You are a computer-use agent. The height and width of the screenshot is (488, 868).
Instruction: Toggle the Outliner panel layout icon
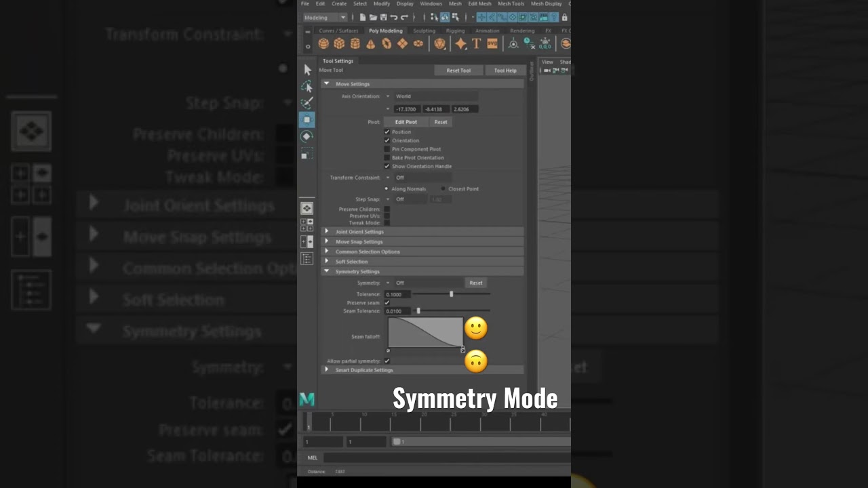click(x=307, y=258)
